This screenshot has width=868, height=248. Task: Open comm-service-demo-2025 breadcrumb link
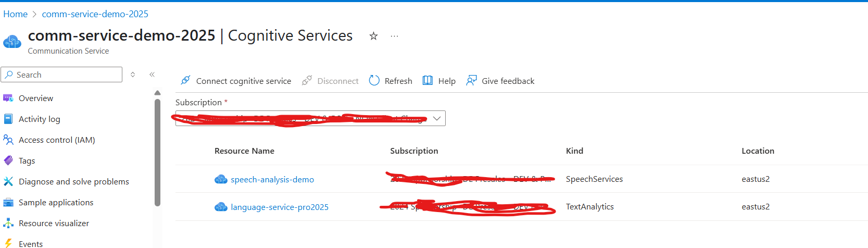tap(95, 14)
